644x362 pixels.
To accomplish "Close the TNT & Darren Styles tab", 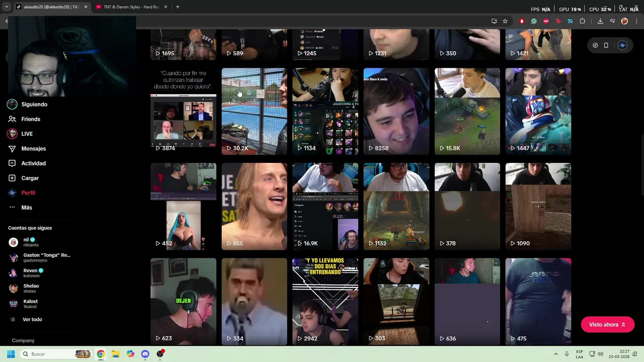I will 165,7.
